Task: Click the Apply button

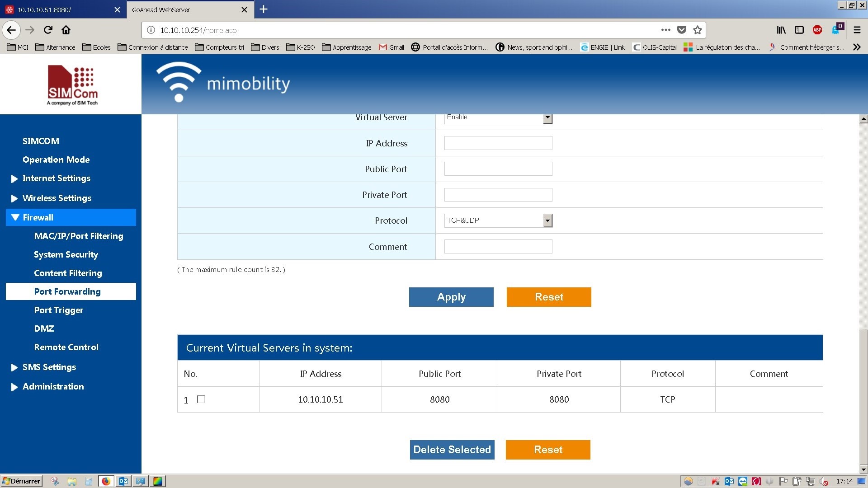Action: 451,297
